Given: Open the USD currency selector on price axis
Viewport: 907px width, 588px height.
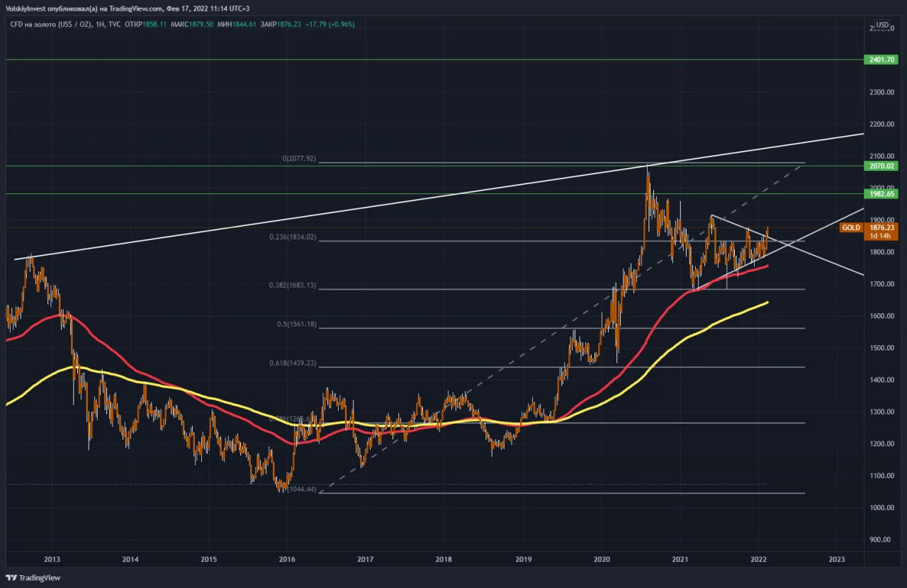Looking at the screenshot, I should (x=882, y=26).
